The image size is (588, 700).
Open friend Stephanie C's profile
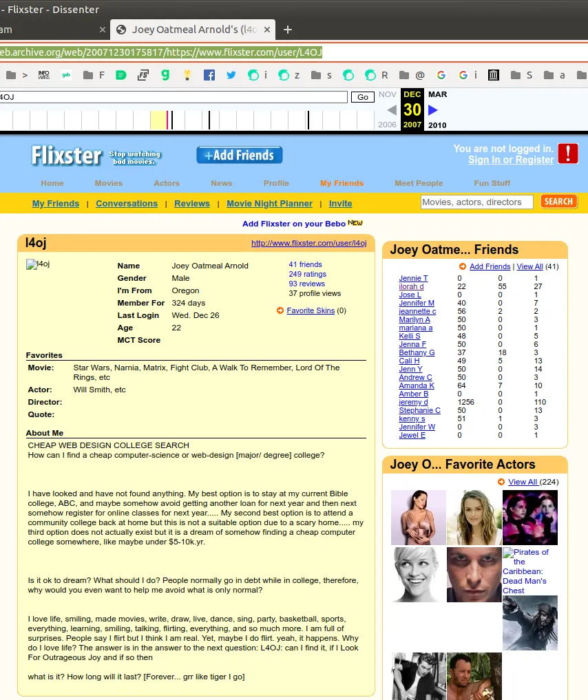pyautogui.click(x=420, y=410)
